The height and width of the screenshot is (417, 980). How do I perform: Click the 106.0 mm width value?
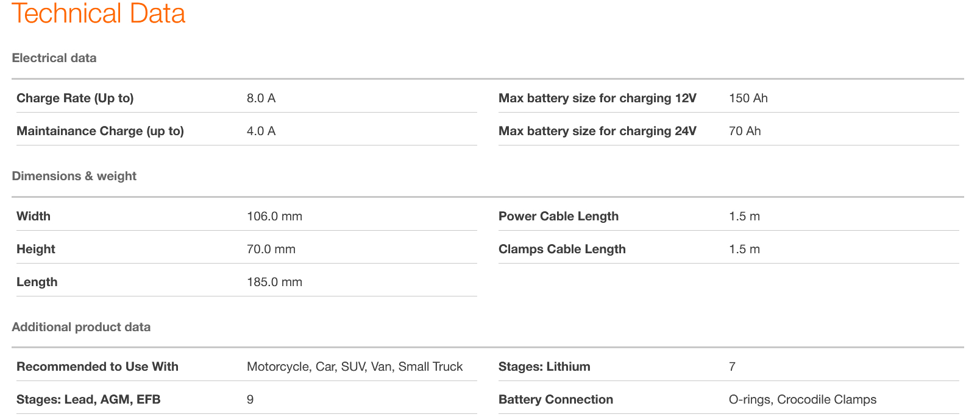(274, 216)
